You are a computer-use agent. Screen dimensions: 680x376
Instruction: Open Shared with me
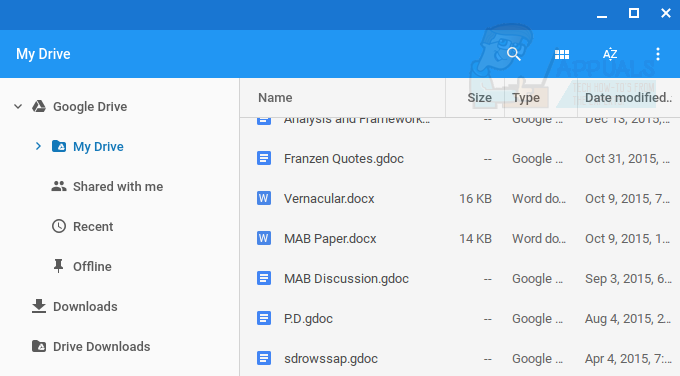tap(118, 186)
